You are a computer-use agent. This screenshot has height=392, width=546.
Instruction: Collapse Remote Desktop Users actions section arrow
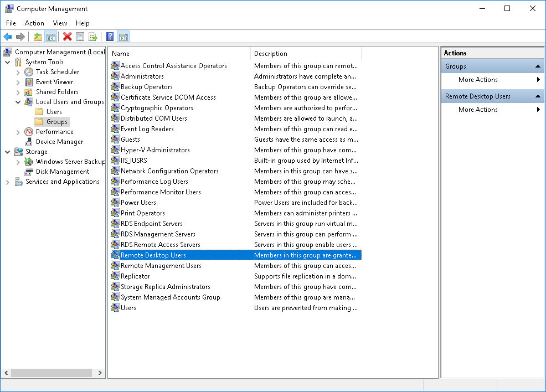[x=538, y=96]
